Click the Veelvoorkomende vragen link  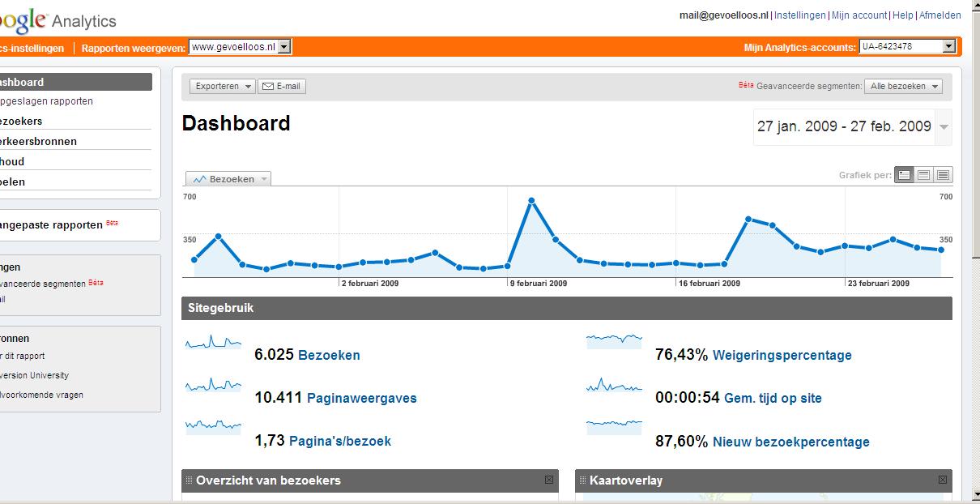click(41, 395)
